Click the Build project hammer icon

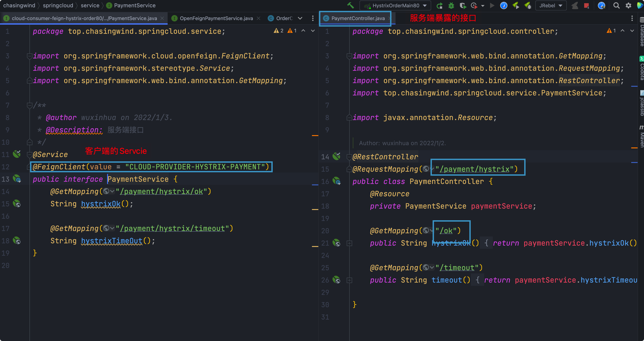point(351,5)
